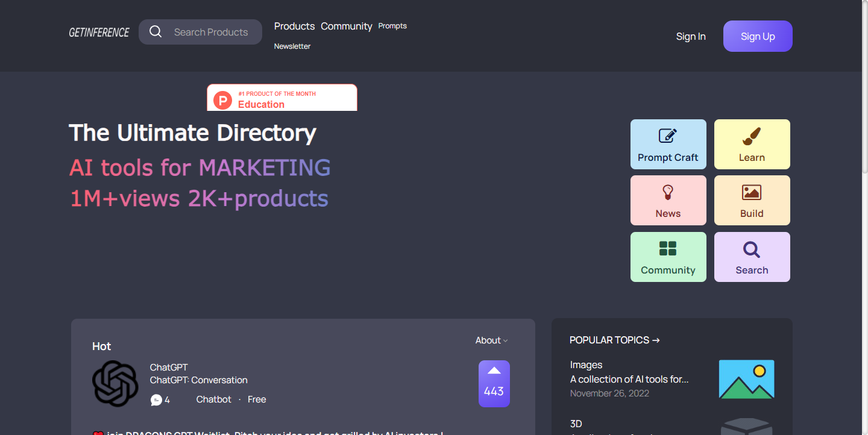Click the Search magnifier icon tile
The image size is (868, 435).
[x=752, y=257]
